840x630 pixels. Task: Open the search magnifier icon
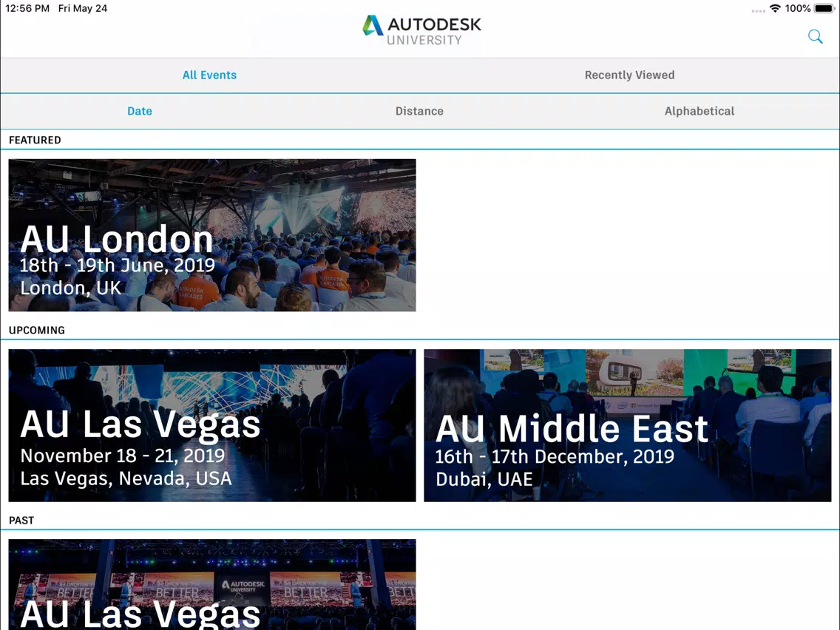click(815, 36)
